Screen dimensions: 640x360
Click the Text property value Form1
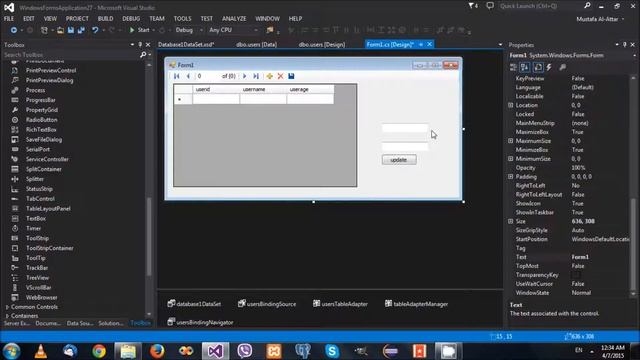pos(580,257)
